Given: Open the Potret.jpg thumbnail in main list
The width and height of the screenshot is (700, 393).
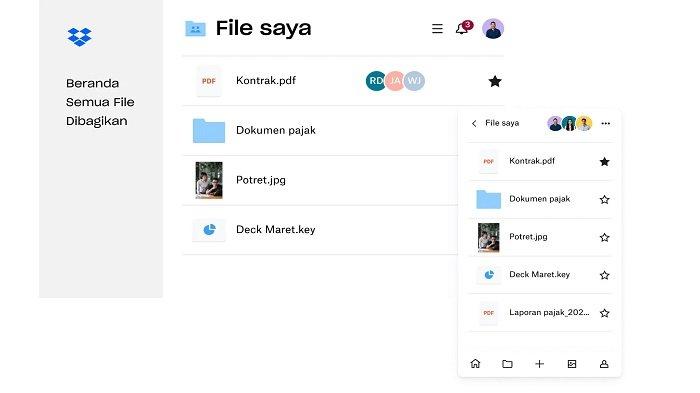Looking at the screenshot, I should click(209, 180).
